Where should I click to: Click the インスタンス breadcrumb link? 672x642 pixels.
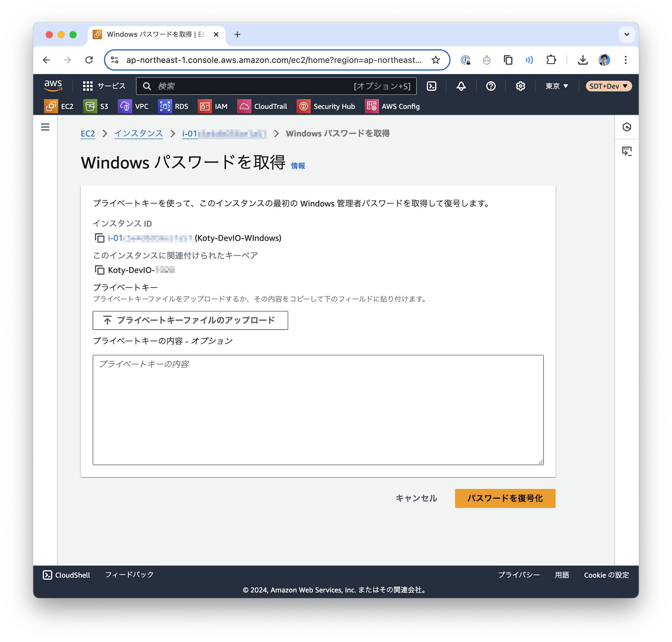click(x=138, y=133)
